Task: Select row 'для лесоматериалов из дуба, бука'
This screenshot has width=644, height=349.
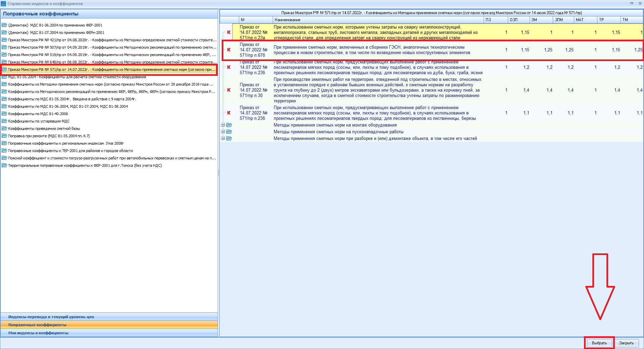Action: pos(432,67)
